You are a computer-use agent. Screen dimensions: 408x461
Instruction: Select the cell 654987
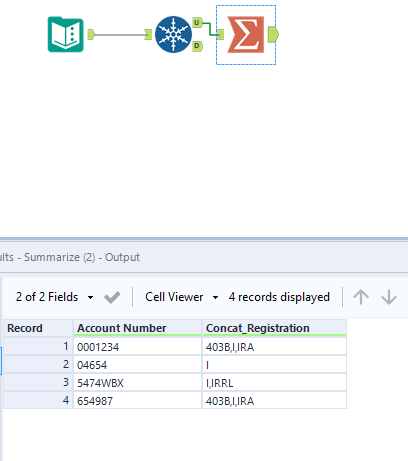[x=137, y=401]
